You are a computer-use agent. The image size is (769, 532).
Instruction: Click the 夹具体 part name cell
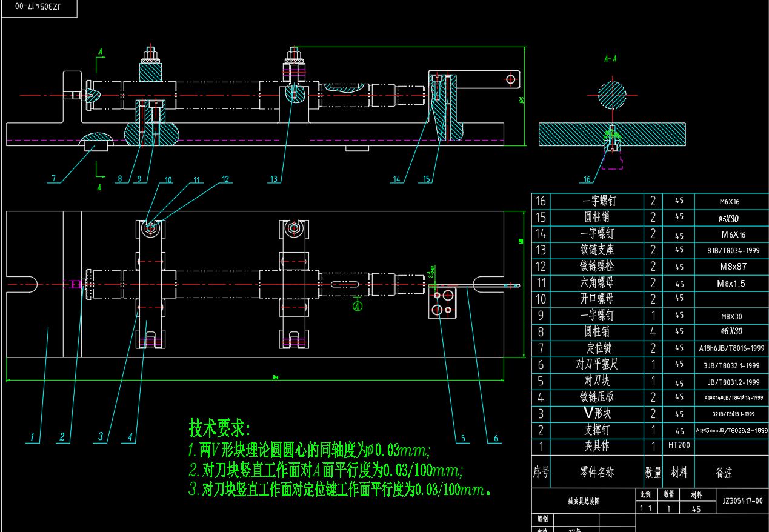click(x=598, y=446)
